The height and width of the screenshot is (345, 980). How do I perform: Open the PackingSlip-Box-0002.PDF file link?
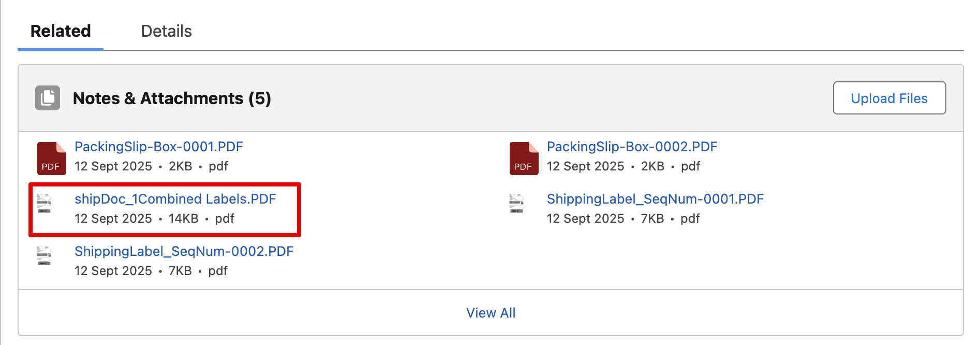(632, 147)
